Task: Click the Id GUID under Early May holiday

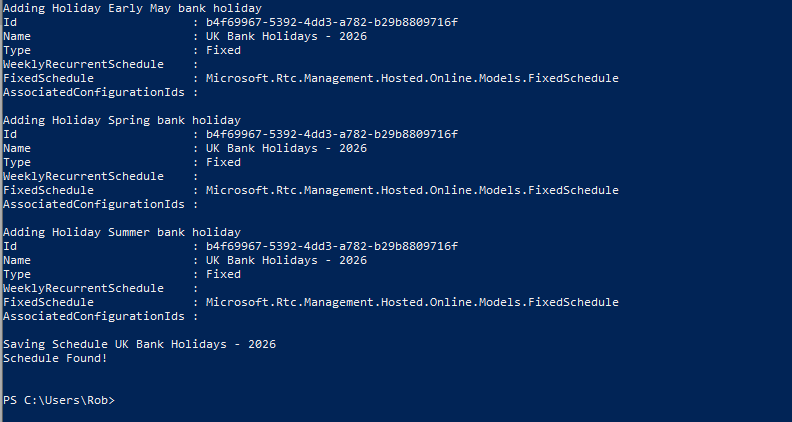Action: [x=332, y=22]
